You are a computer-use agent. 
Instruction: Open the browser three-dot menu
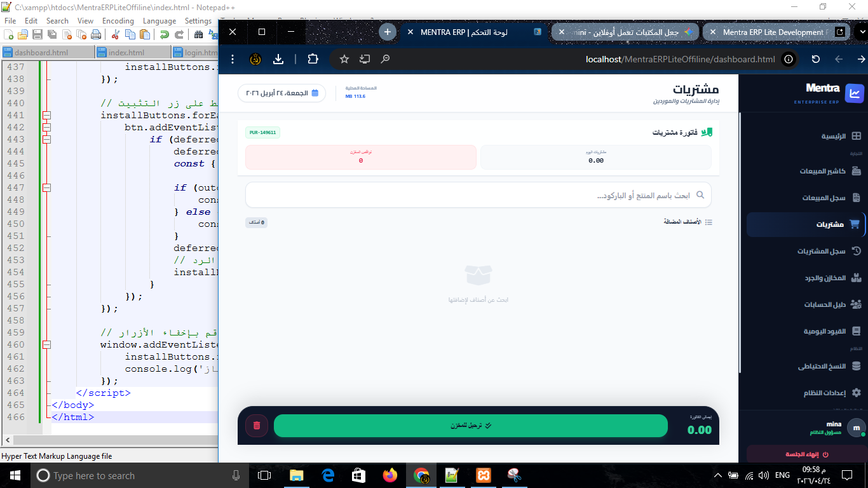(x=233, y=59)
